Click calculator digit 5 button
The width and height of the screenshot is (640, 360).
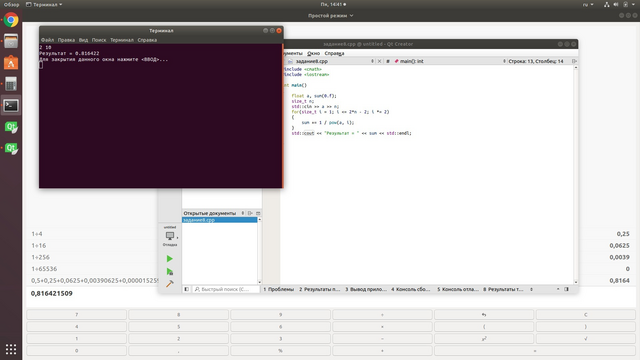(178, 327)
